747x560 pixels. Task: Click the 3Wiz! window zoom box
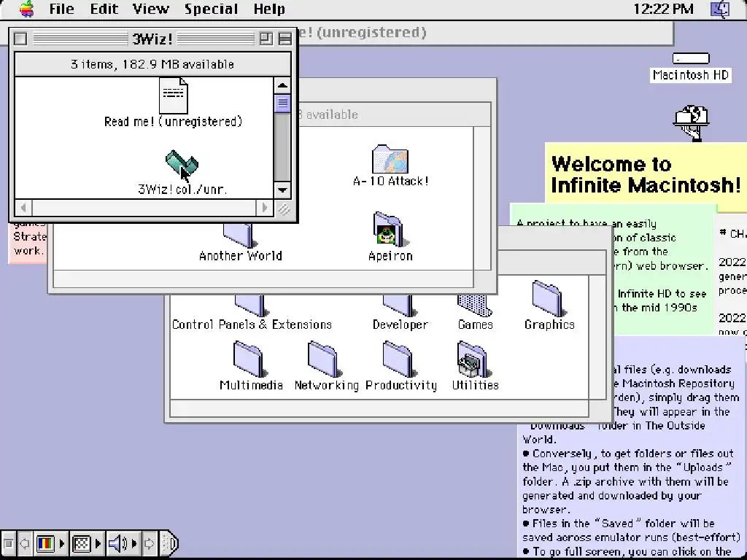(266, 39)
